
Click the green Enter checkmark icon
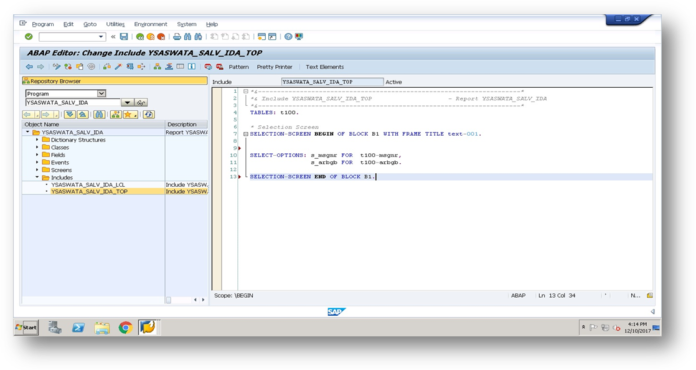pyautogui.click(x=29, y=36)
